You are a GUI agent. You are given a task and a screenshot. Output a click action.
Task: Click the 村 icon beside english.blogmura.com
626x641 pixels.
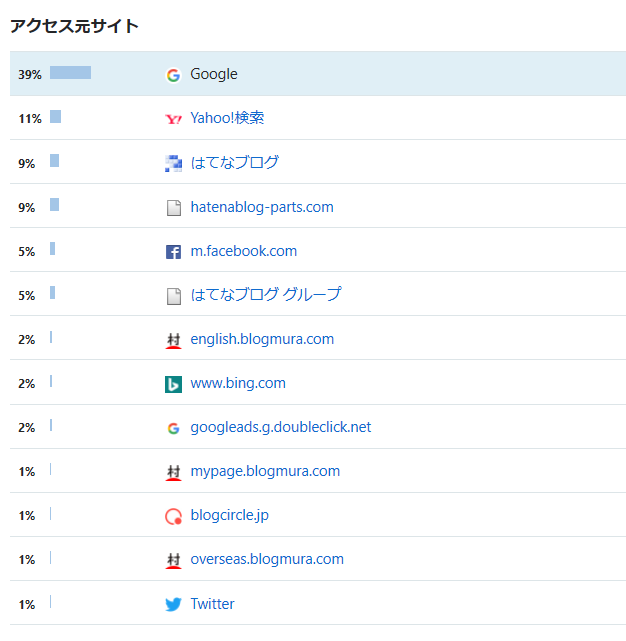click(173, 340)
